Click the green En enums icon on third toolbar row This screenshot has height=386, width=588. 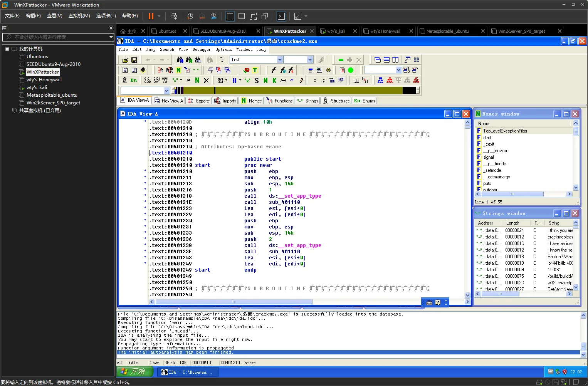point(133,80)
